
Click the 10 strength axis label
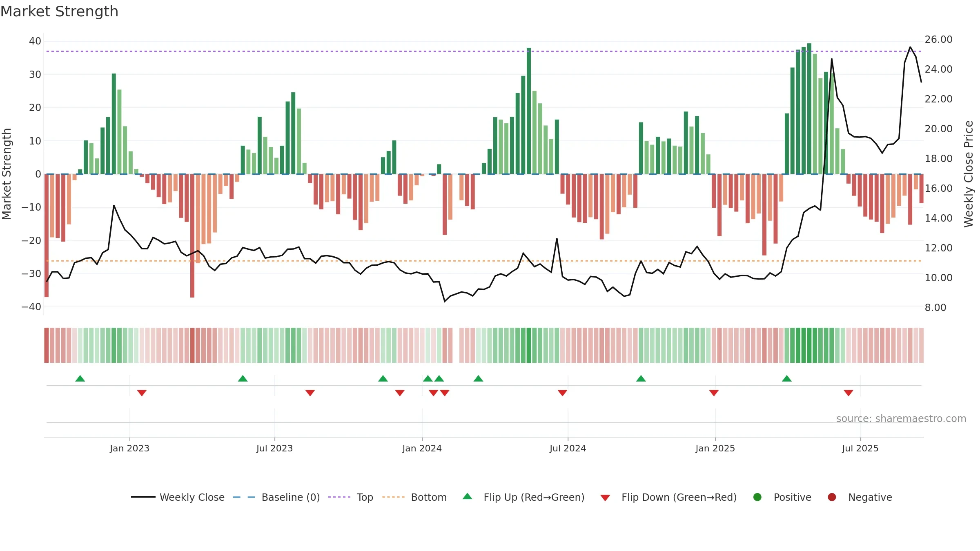point(35,141)
